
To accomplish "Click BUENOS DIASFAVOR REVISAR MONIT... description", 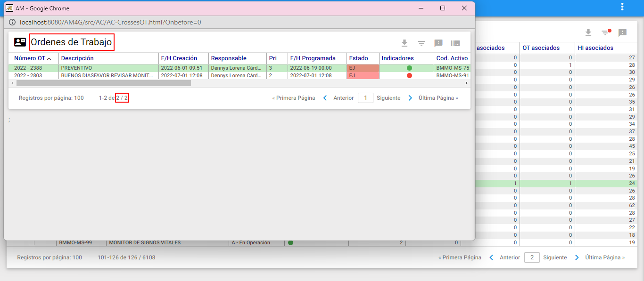I will point(107,75).
